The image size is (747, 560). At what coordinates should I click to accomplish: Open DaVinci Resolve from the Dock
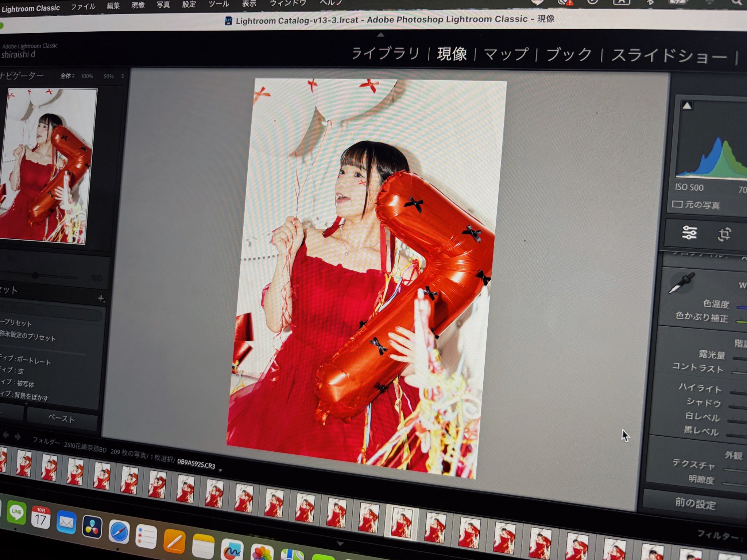point(92,526)
